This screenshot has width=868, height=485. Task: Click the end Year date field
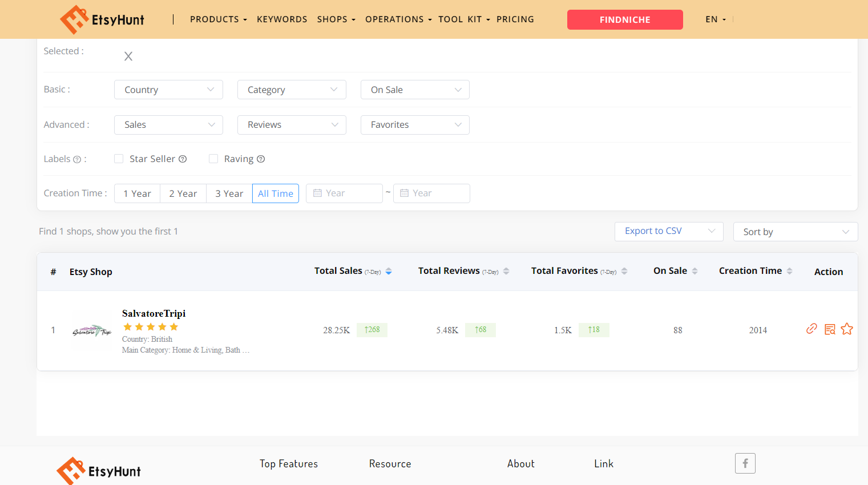[431, 193]
